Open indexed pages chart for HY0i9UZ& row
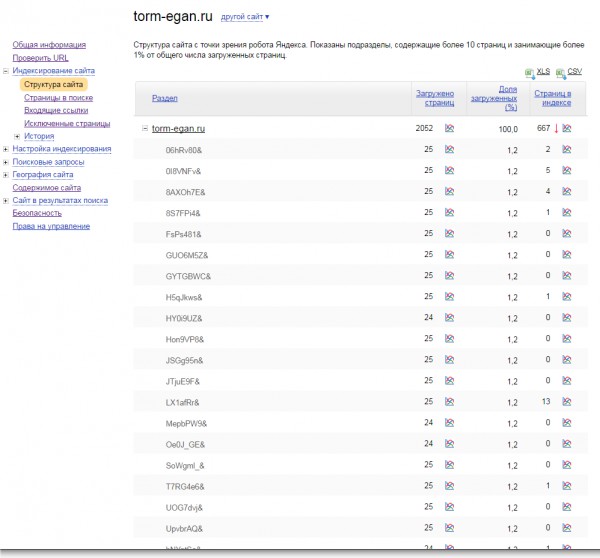 click(567, 318)
